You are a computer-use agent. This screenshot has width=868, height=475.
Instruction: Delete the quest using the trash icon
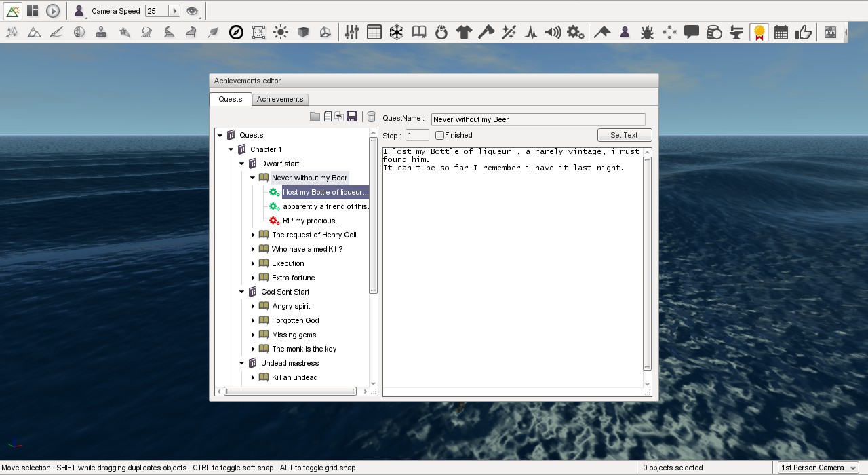[371, 115]
